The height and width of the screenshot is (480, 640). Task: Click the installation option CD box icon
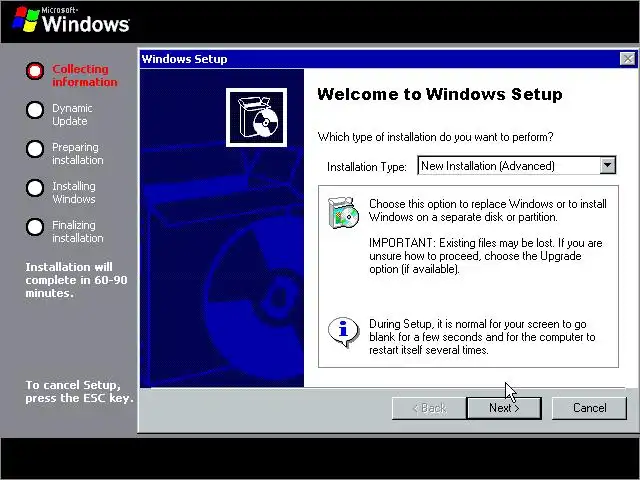343,213
